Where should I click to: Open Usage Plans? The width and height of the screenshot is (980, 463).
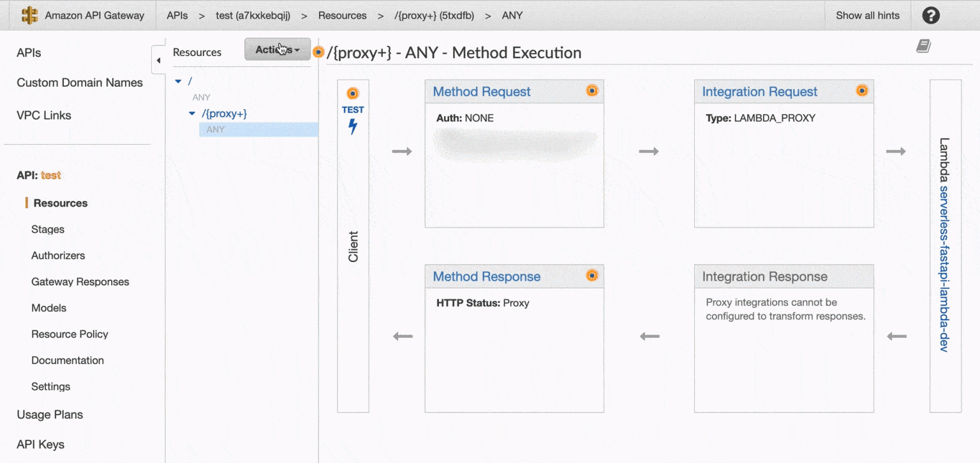pyautogui.click(x=50, y=415)
